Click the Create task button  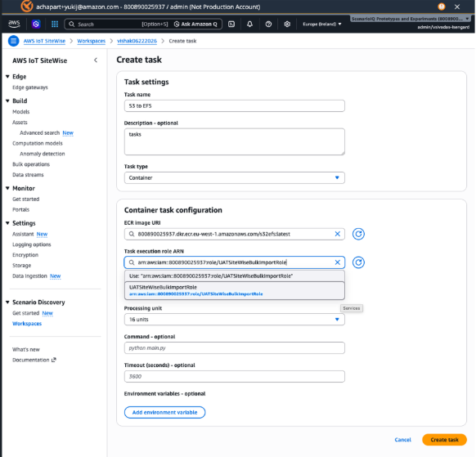pos(444,440)
